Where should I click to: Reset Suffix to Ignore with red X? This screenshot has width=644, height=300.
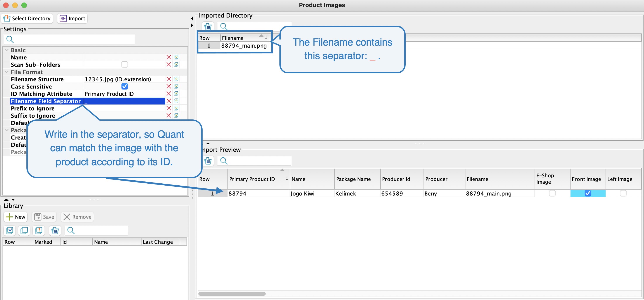click(x=169, y=116)
